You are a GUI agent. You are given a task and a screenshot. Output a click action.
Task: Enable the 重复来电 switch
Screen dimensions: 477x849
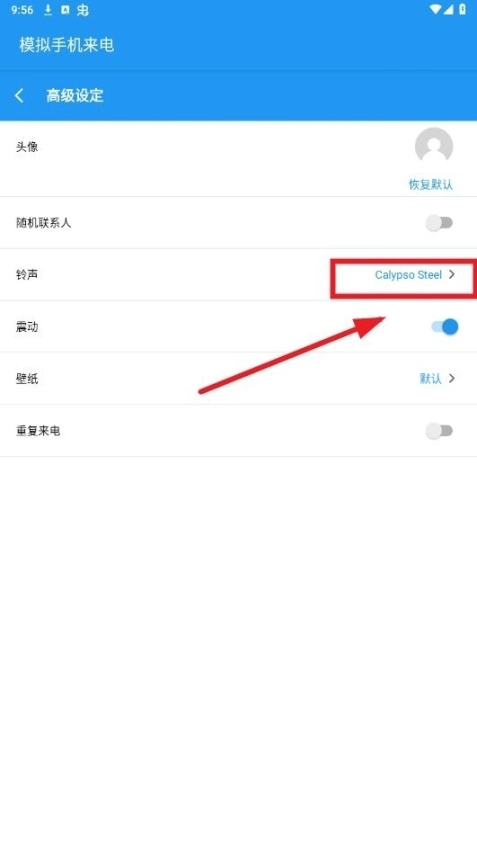point(439,430)
